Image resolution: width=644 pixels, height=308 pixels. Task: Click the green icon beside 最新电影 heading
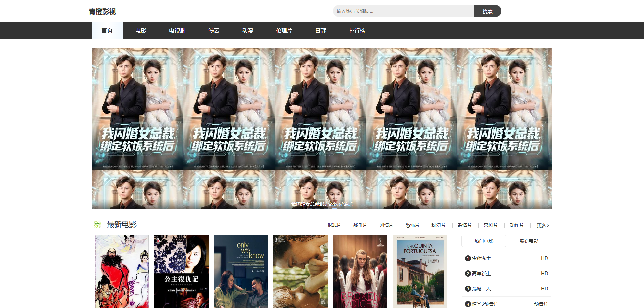click(x=97, y=224)
